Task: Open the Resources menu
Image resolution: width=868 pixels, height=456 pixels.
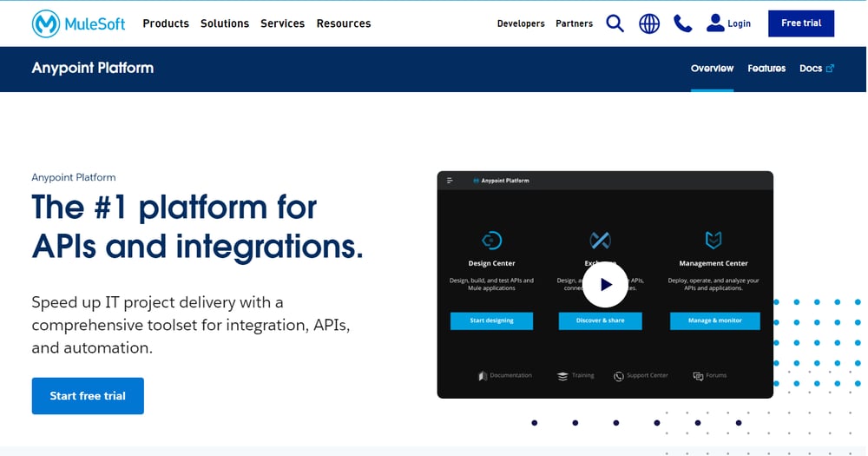Action: coord(344,23)
